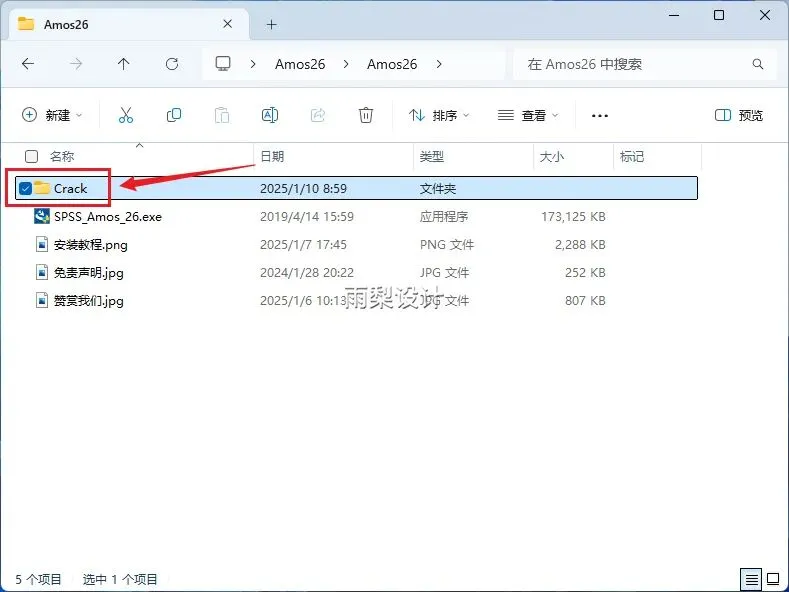Go forward with the right arrow
Viewport: 789px width, 592px height.
point(76,64)
